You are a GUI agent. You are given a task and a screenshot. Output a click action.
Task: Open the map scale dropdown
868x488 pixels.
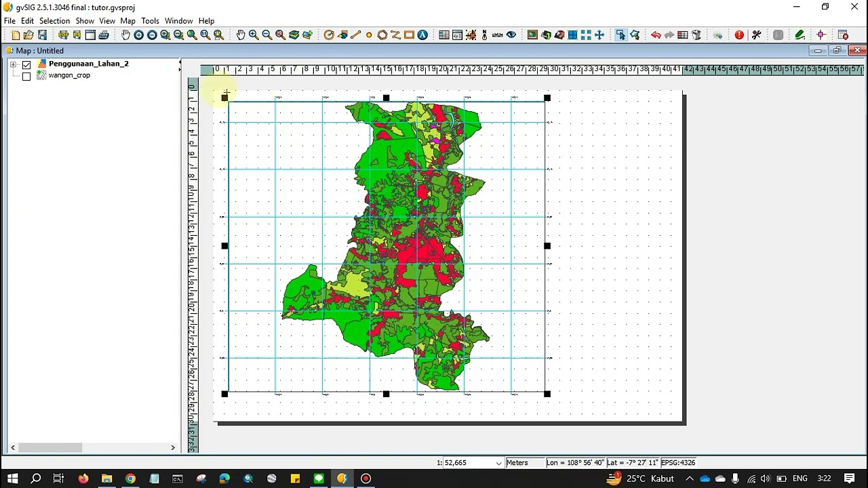499,463
